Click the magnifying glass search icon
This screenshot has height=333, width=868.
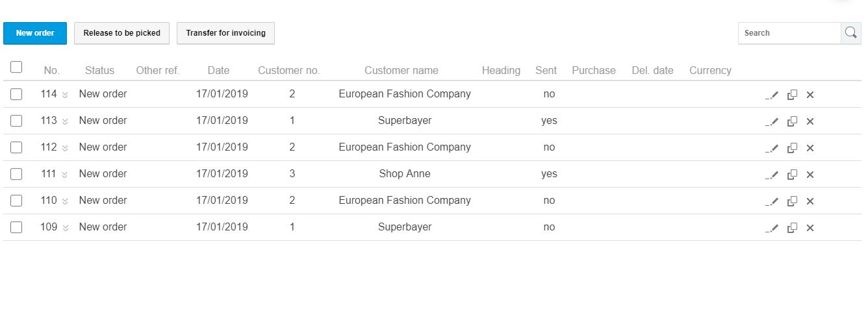tap(851, 33)
